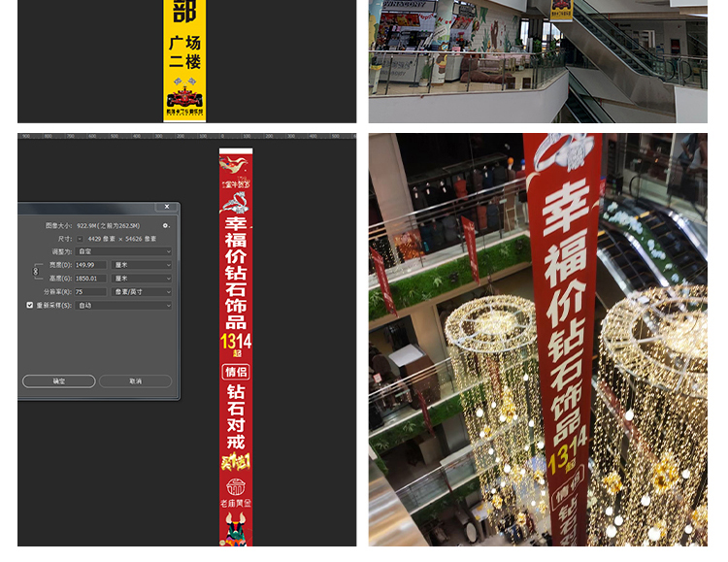Click the yellow 广场二楼 banner image
The width and height of the screenshot is (728, 562).
pyautogui.click(x=184, y=60)
